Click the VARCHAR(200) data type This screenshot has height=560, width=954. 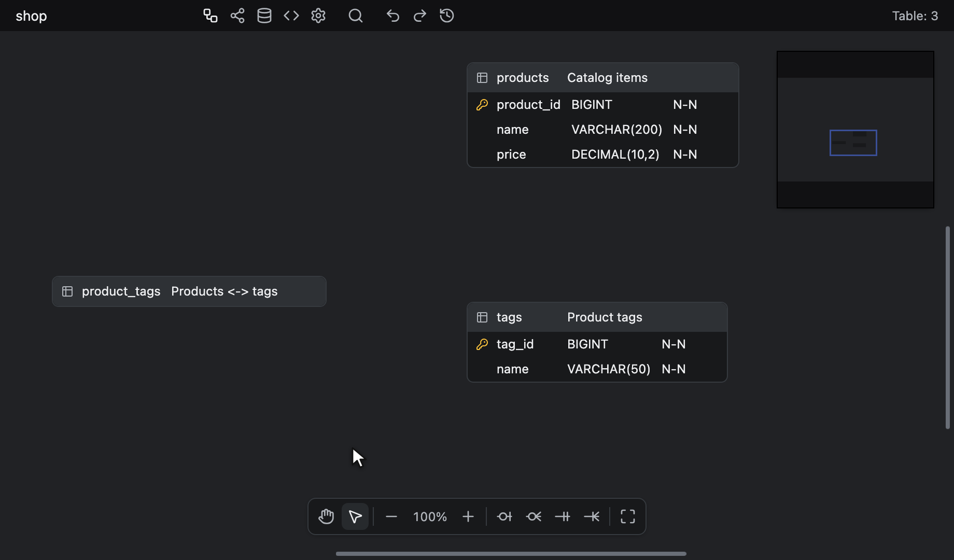click(616, 130)
